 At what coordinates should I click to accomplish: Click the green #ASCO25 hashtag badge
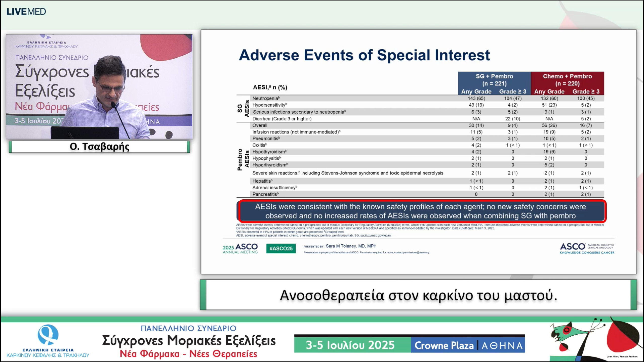281,248
